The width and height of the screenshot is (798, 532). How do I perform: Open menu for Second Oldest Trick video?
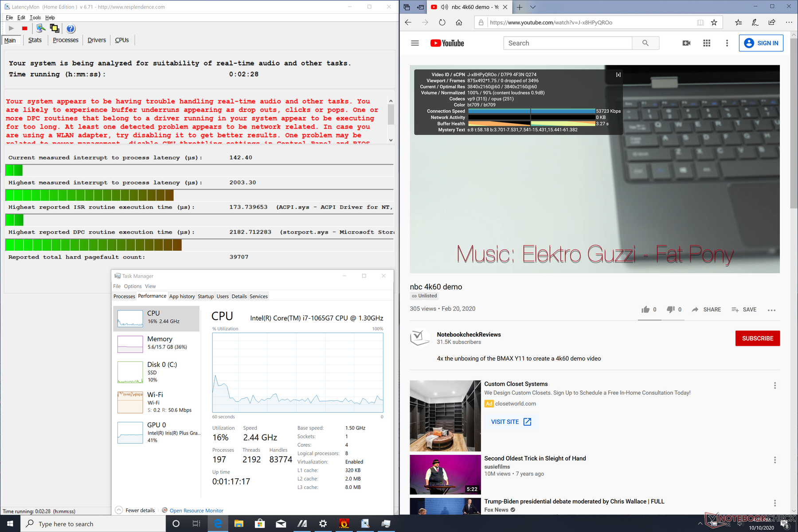coord(775,460)
